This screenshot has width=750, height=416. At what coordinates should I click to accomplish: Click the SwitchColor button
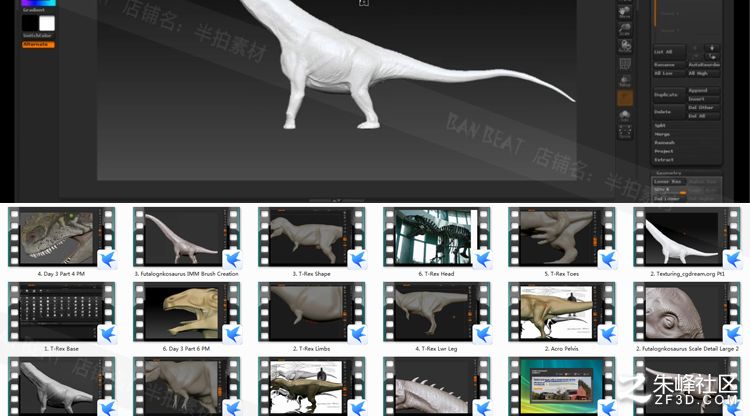pos(38,35)
